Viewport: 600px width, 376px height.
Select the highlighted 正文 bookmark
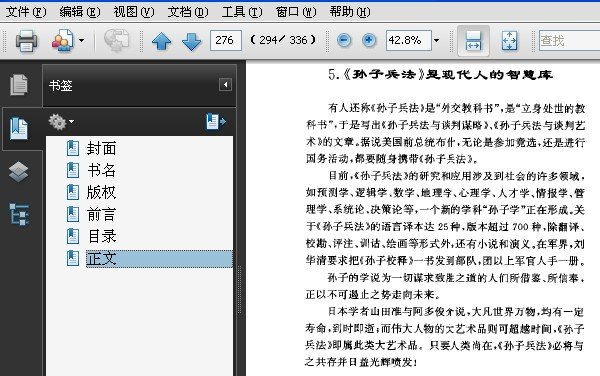159,259
